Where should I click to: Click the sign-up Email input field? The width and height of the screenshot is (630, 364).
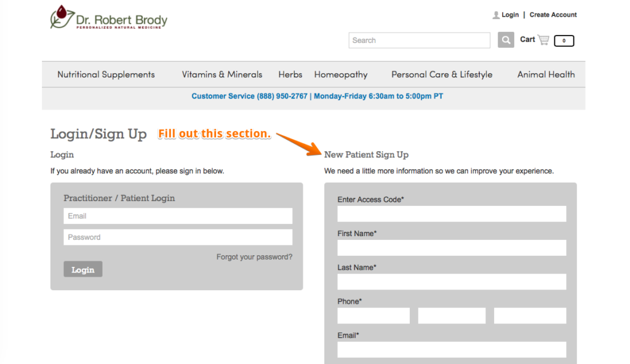452,349
